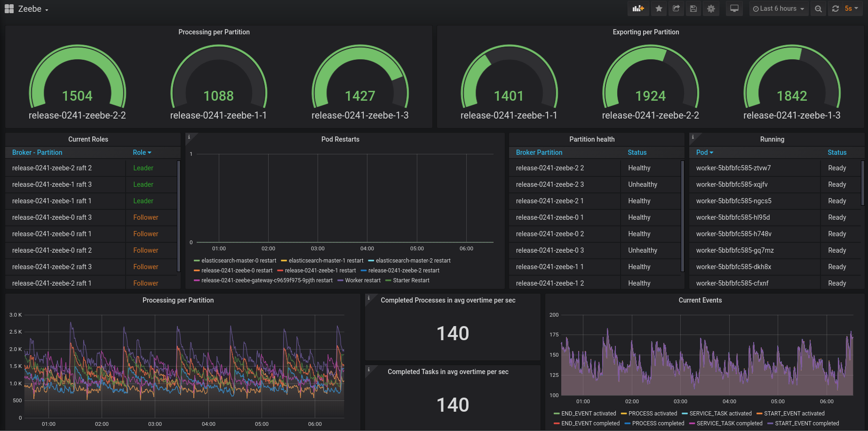Click Follower role for release-0241-zeebe-0 raft 3
Viewport: 868px width, 431px height.
pyautogui.click(x=145, y=217)
